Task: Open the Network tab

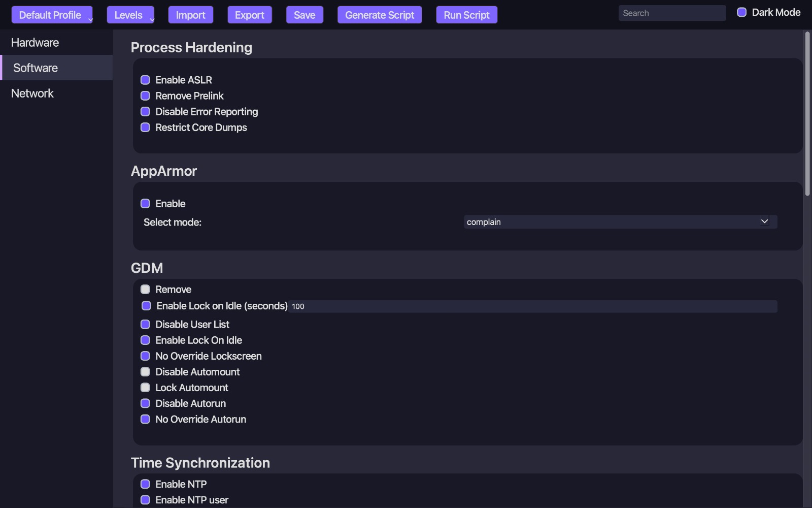Action: [x=56, y=93]
